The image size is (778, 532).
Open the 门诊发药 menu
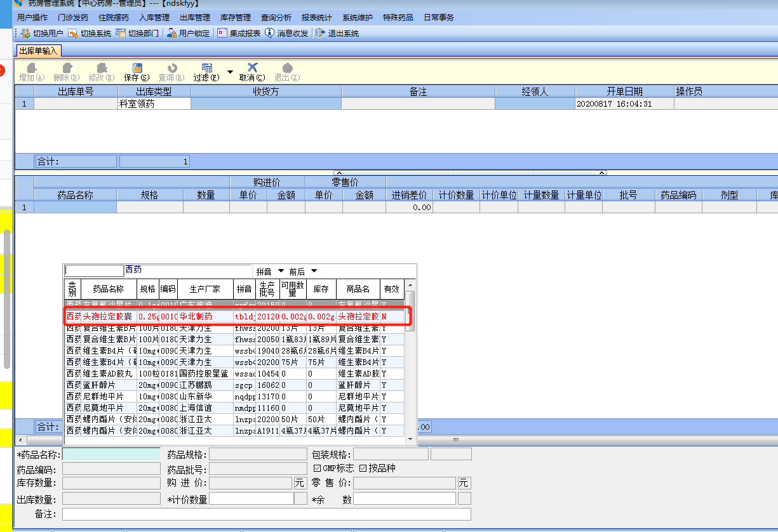[x=73, y=18]
